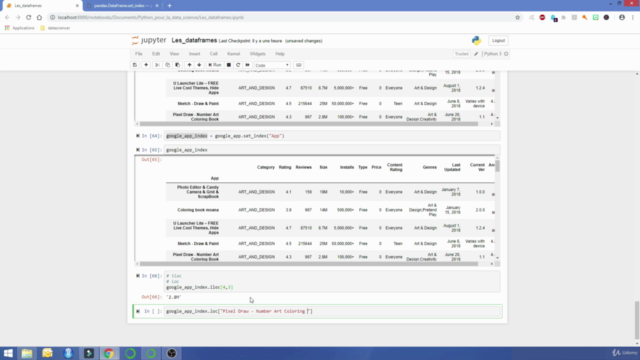This screenshot has width=640, height=360.
Task: Click the Trusted notebook button
Action: (462, 54)
